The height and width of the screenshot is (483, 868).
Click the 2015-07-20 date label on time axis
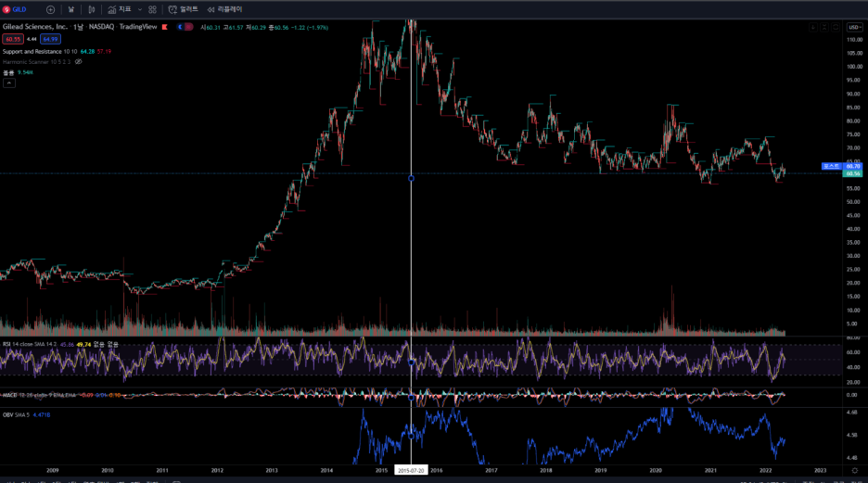[411, 470]
